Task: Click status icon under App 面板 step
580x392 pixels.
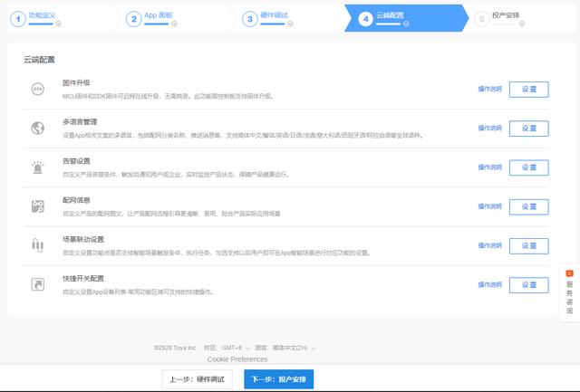Action: (x=174, y=24)
